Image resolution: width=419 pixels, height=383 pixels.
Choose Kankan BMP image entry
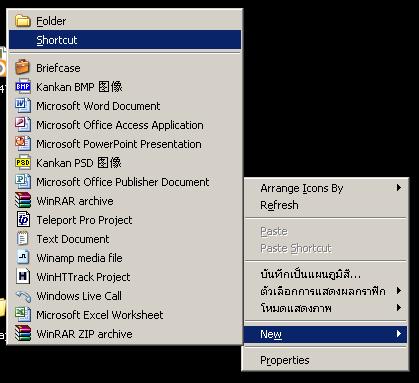pos(125,87)
